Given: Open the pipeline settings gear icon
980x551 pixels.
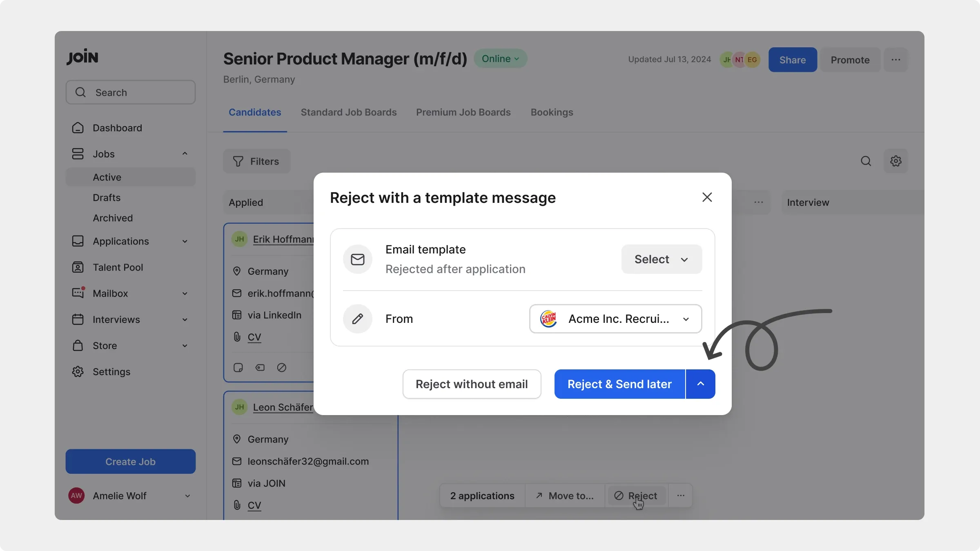Looking at the screenshot, I should pos(896,161).
